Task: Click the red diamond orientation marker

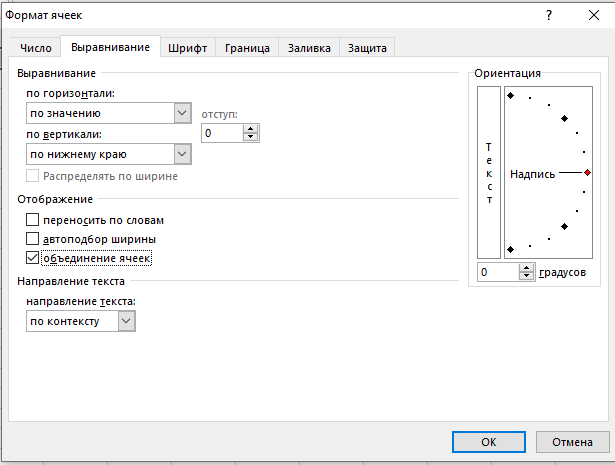Action: 587,173
